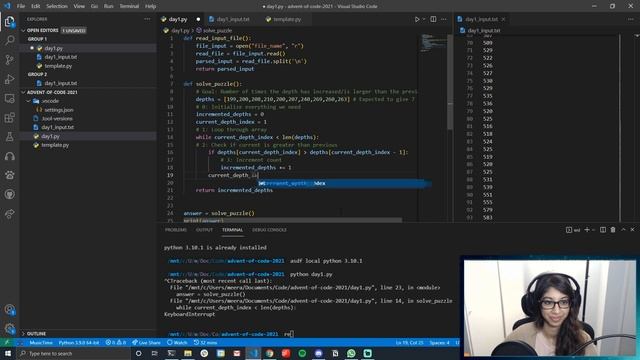Close the right-side day1_input.txt tab

(503, 19)
